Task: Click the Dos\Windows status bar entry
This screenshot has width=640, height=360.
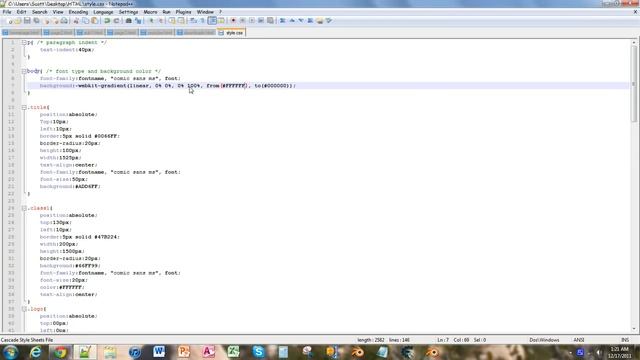Action: click(544, 340)
